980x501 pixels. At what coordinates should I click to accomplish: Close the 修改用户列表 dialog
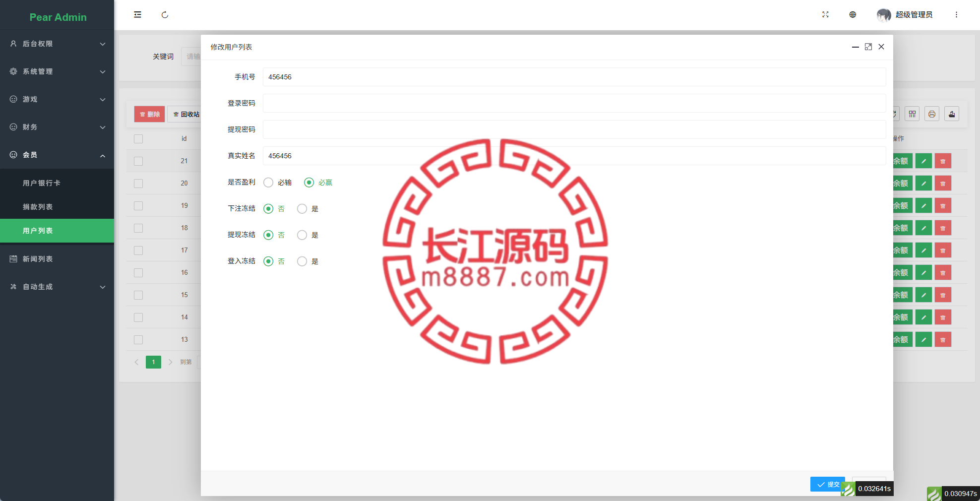(x=881, y=47)
